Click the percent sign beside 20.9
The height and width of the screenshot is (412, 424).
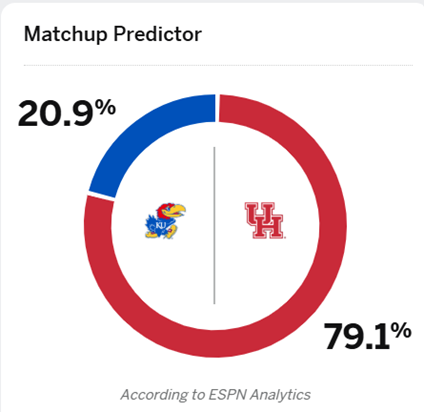(105, 107)
